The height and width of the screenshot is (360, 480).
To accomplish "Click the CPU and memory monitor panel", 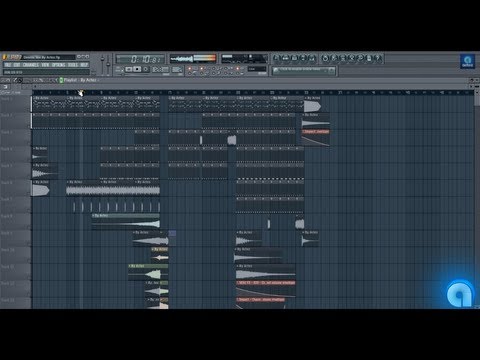I will [x=244, y=59].
